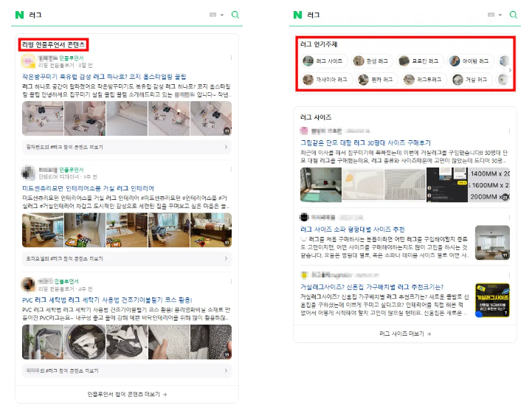The height and width of the screenshot is (411, 532).
Task: Open the 미드센츄리모던 인테리어소품 거실 러그 인테리어 title
Action: (88, 188)
